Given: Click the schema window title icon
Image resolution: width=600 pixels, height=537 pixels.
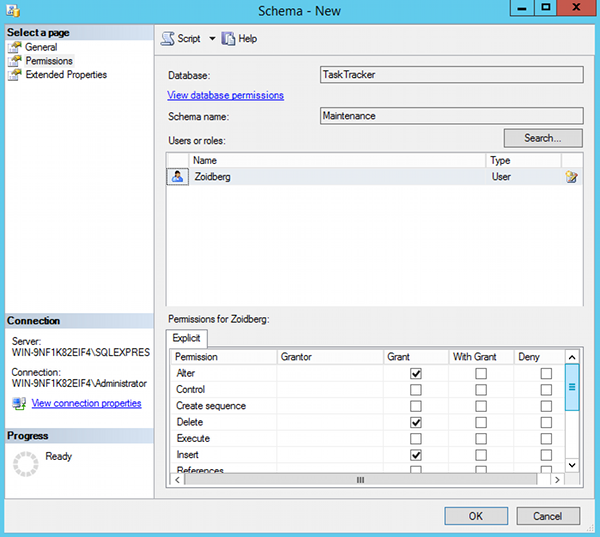Looking at the screenshot, I should 13,10.
